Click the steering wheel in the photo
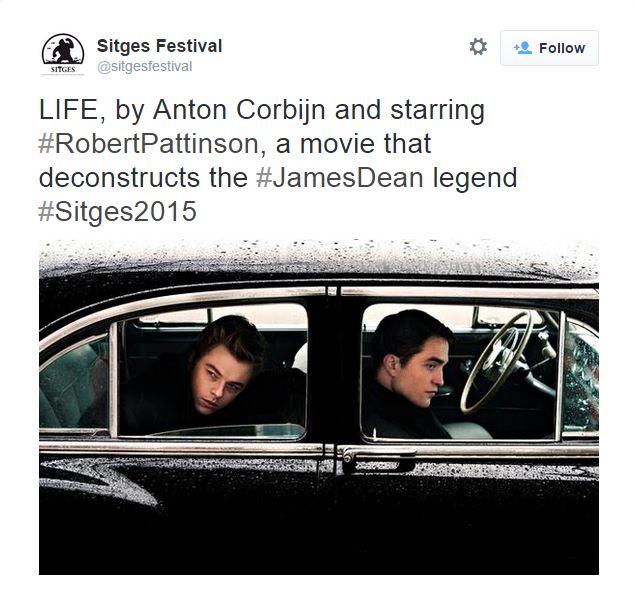The image size is (636, 589). 496,361
